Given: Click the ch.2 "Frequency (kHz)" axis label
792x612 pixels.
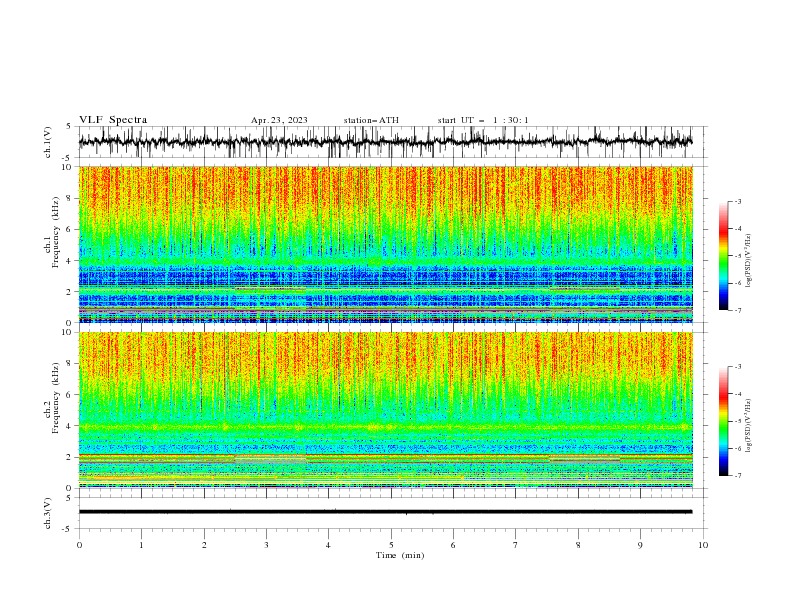Looking at the screenshot, I should (56, 397).
